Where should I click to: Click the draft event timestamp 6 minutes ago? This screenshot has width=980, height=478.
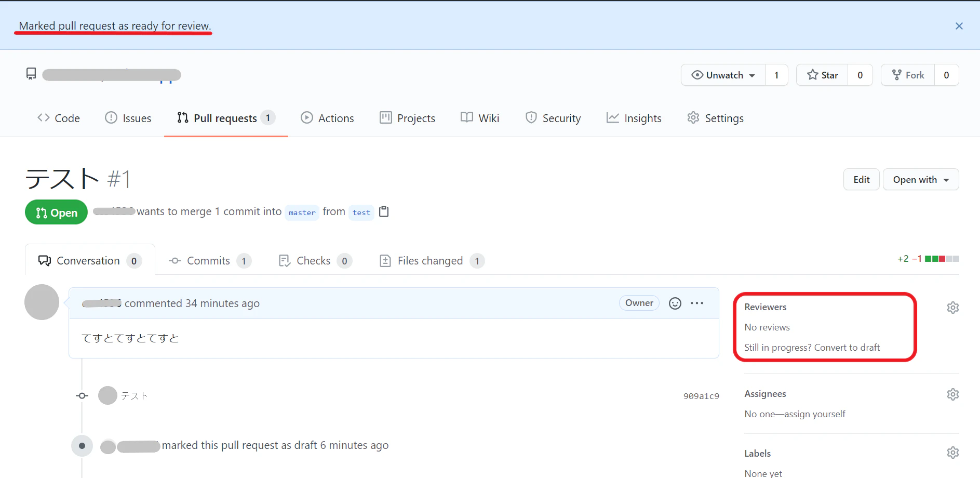point(354,445)
